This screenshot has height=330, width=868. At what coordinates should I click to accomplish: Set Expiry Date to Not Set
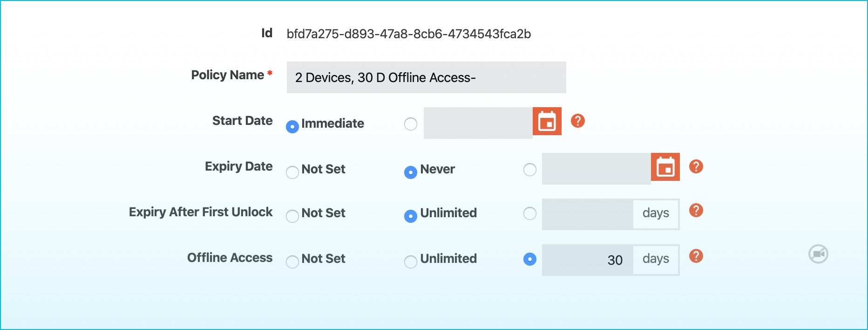click(x=292, y=172)
